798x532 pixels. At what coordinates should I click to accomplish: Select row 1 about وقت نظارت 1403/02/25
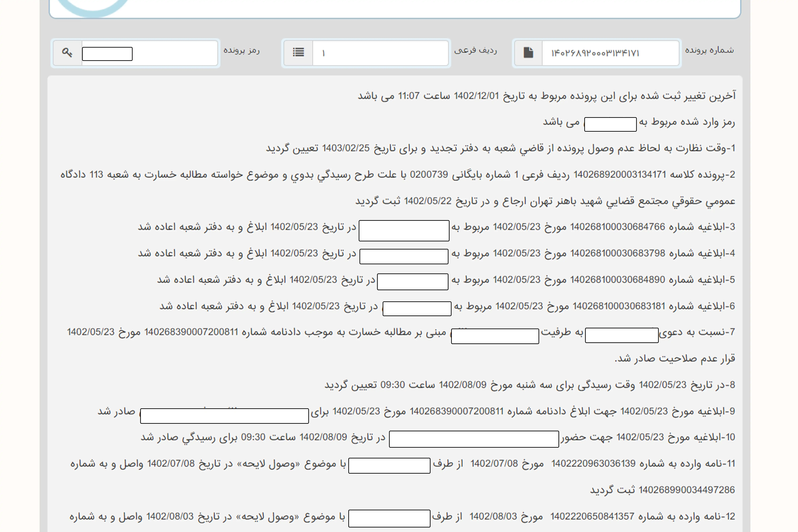click(500, 148)
